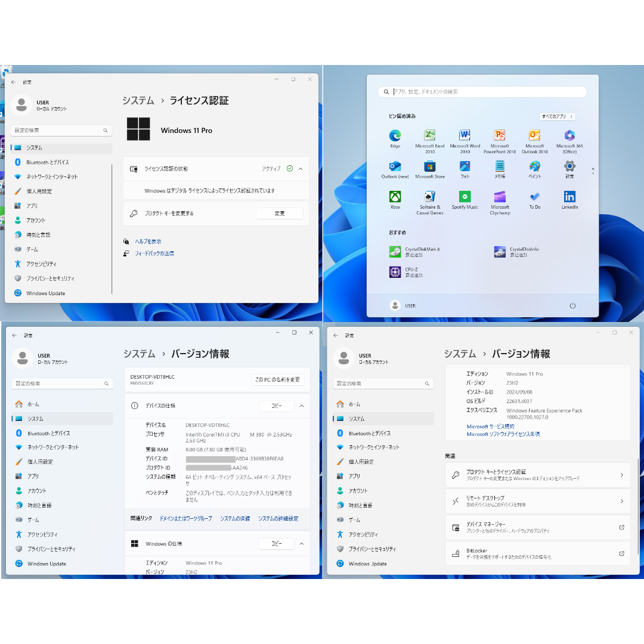Go back arrow in bottom-right settings window
The width and height of the screenshot is (644, 644).
336,336
